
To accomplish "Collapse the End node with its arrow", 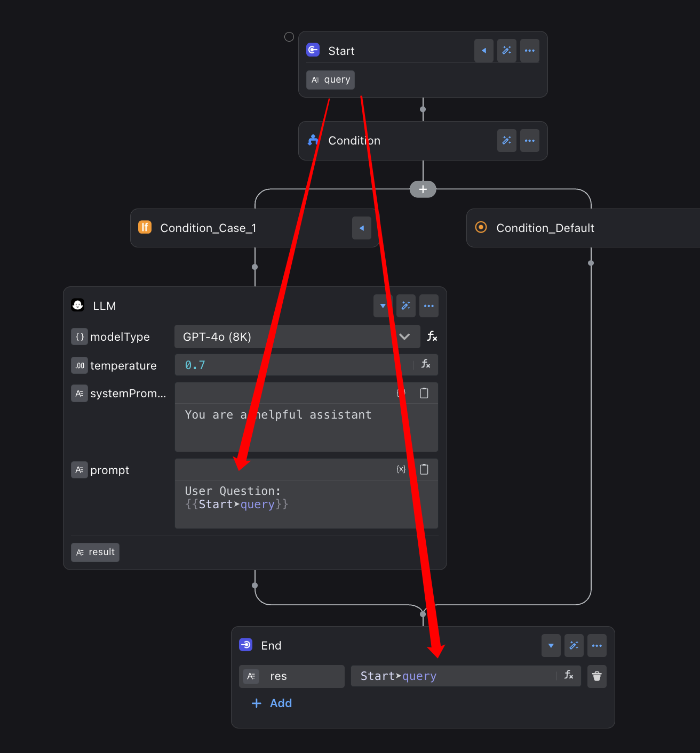I will click(551, 646).
